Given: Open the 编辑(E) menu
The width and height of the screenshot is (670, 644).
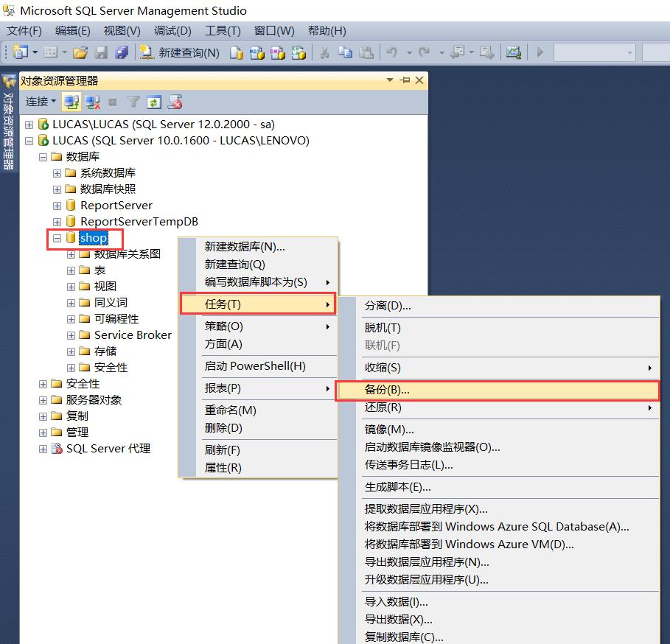Looking at the screenshot, I should click(x=73, y=31).
